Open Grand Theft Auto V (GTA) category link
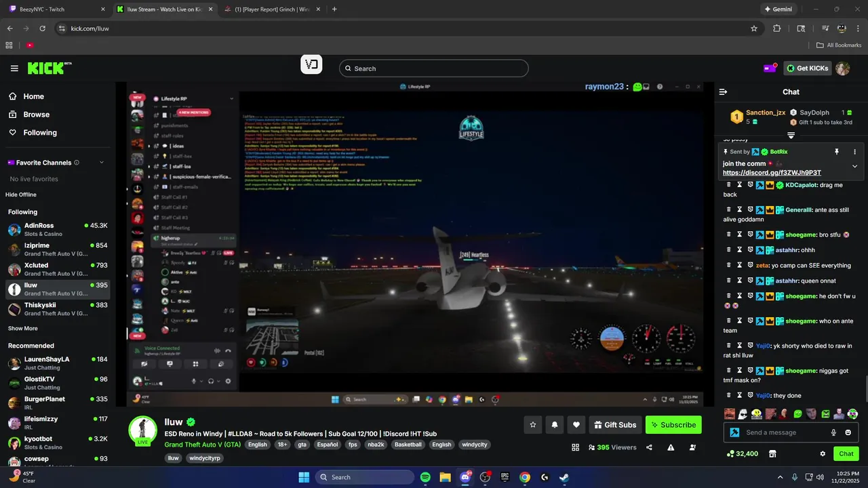Image resolution: width=868 pixels, height=488 pixels. point(203,445)
